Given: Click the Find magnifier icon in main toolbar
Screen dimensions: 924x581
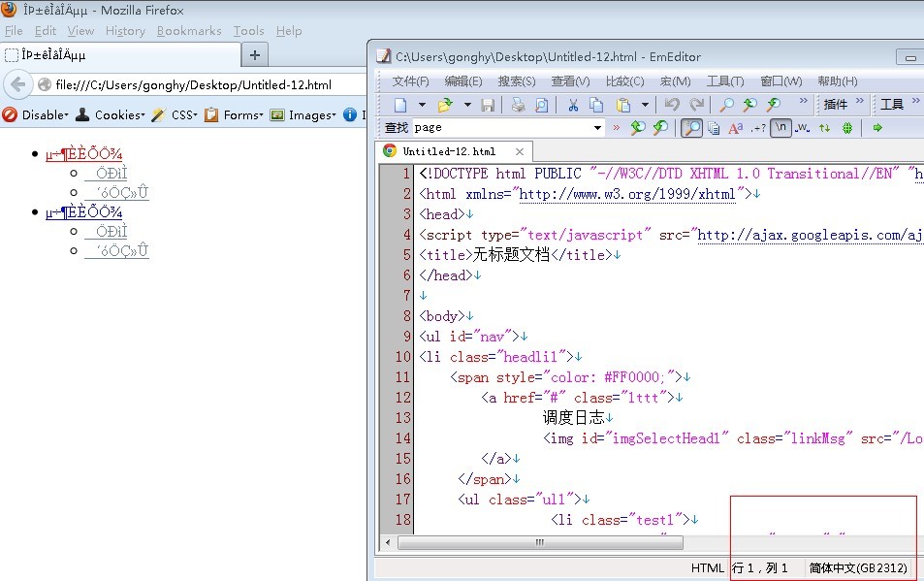Looking at the screenshot, I should pyautogui.click(x=726, y=105).
